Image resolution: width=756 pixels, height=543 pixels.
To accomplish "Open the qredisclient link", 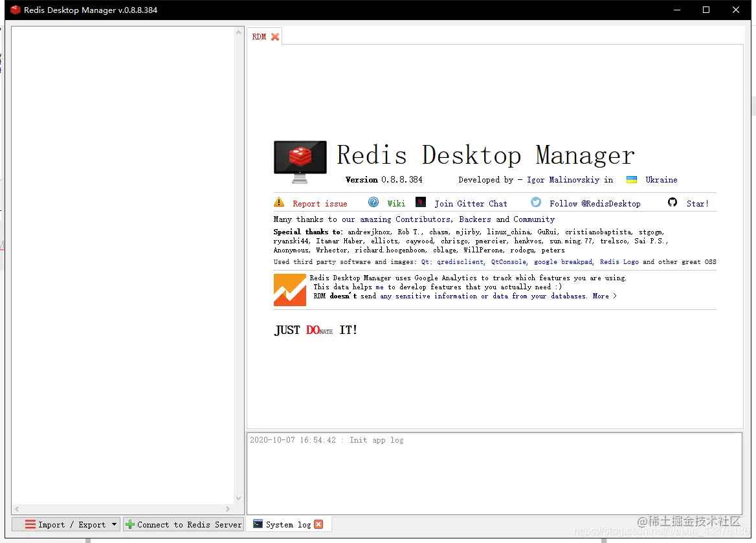I will click(x=460, y=262).
